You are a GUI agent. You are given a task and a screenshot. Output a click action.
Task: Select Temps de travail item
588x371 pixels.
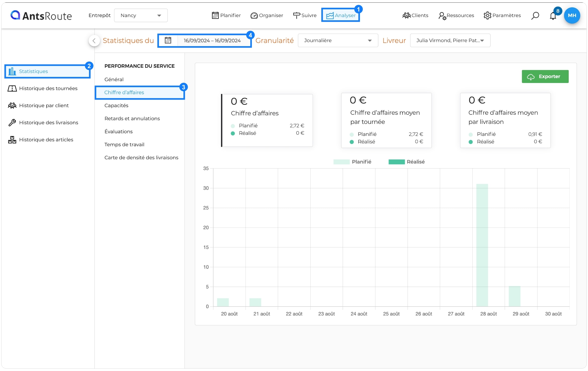tap(124, 144)
